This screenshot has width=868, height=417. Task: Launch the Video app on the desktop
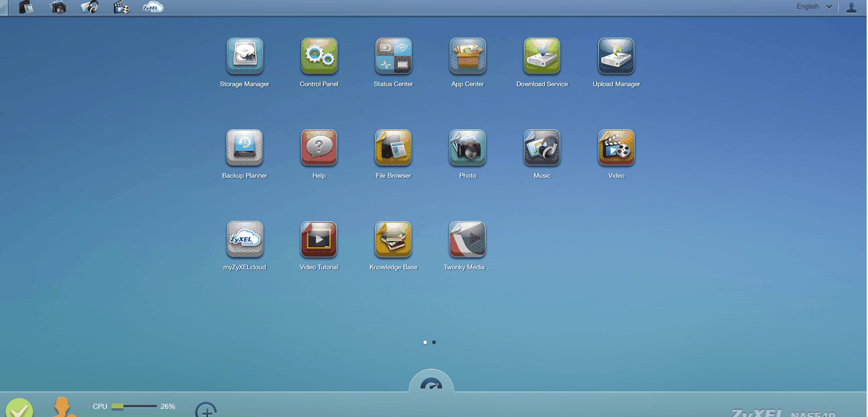(x=617, y=148)
